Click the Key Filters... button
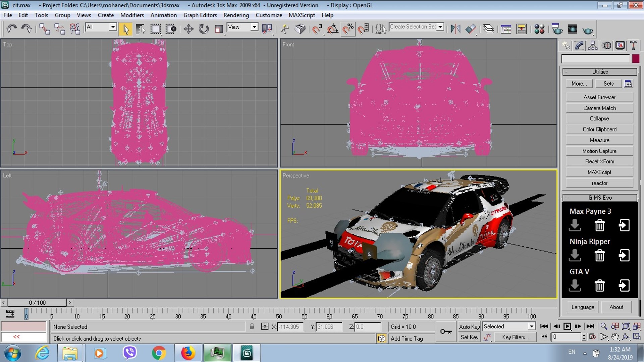This screenshot has width=644, height=362. coord(516,337)
